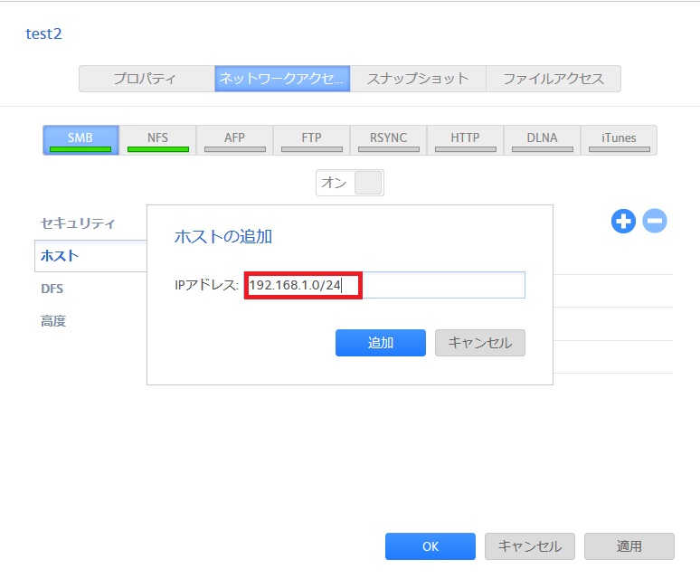
Task: Select the FTP protocol tab
Action: pos(312,140)
